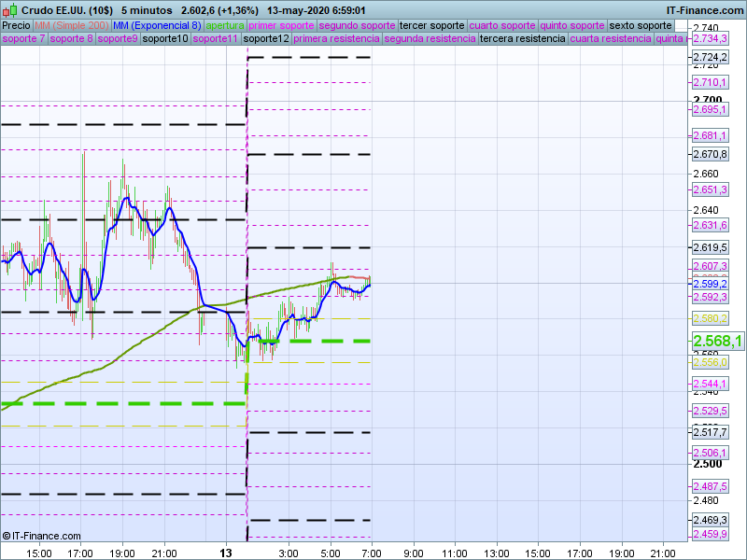Select the tercera resistencia legend label

coord(522,39)
